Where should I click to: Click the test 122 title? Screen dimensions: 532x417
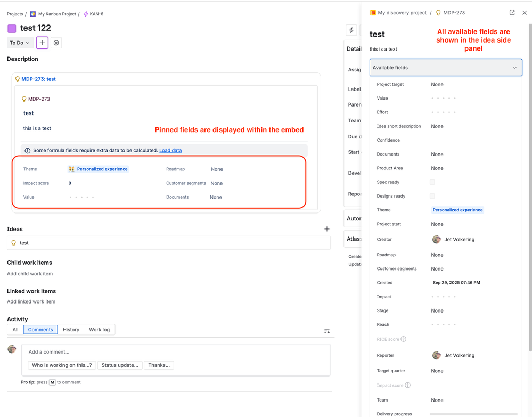(x=35, y=28)
